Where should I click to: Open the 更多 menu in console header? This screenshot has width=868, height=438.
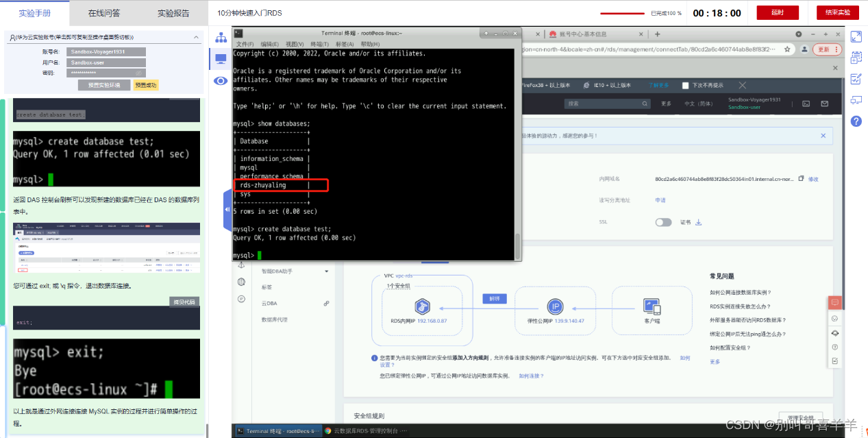tap(667, 104)
